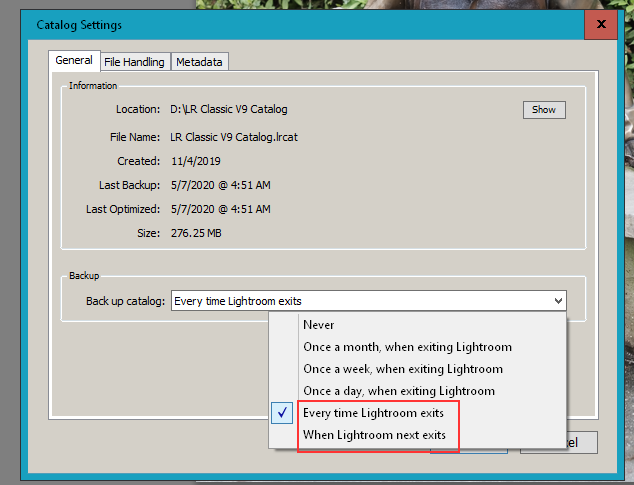Choose Once a week, when exiting Lightroom
Screen dimensions: 634x485
(x=418, y=369)
